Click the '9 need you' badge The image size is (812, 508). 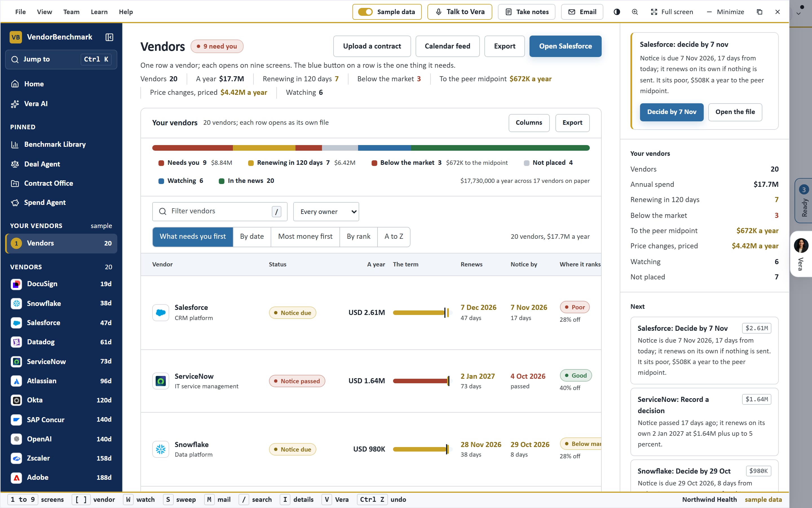pyautogui.click(x=217, y=46)
